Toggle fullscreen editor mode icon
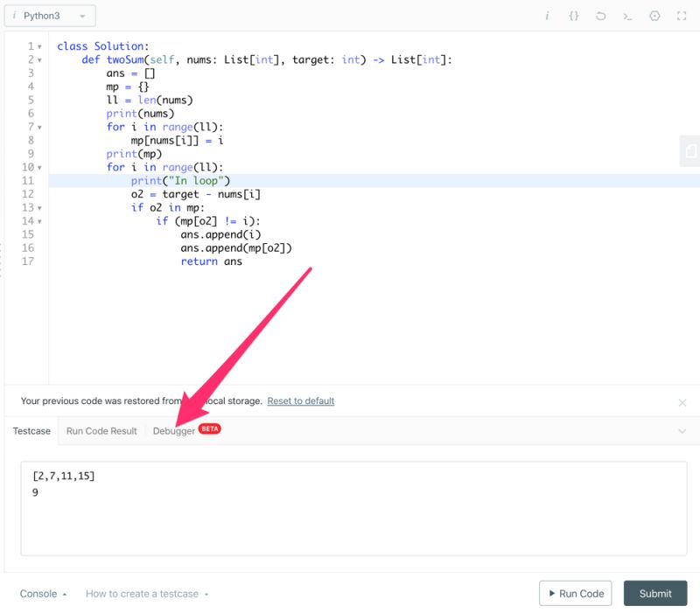 click(x=682, y=16)
